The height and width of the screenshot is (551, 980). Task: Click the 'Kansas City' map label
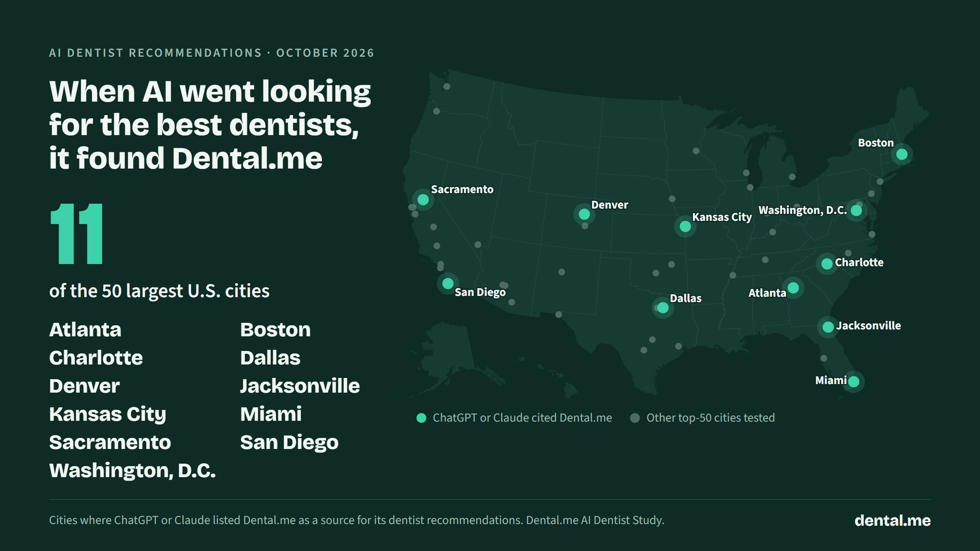click(x=722, y=217)
